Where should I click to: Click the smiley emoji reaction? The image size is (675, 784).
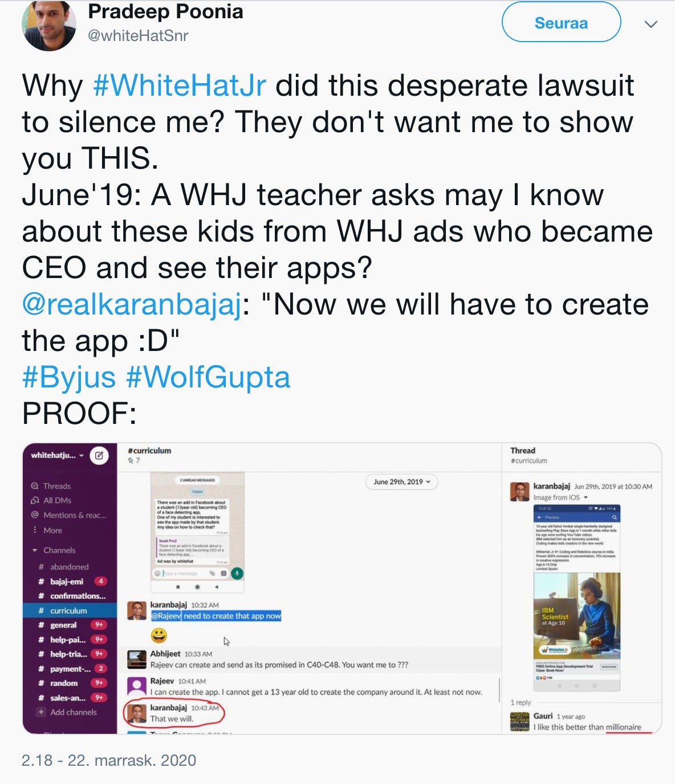(x=158, y=635)
